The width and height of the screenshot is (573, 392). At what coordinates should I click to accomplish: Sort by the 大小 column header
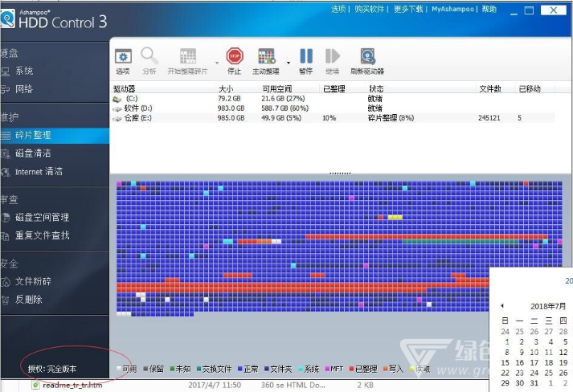(226, 89)
